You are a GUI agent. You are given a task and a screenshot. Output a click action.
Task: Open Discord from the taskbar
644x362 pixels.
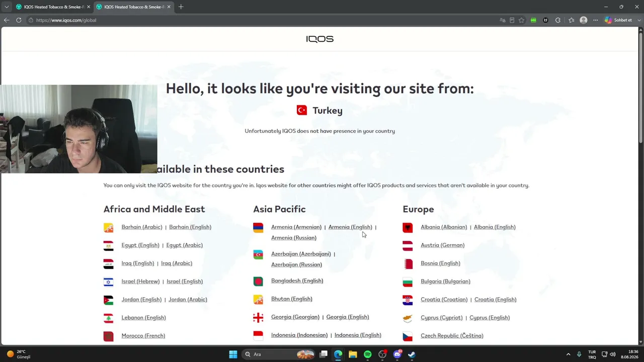coord(397,354)
